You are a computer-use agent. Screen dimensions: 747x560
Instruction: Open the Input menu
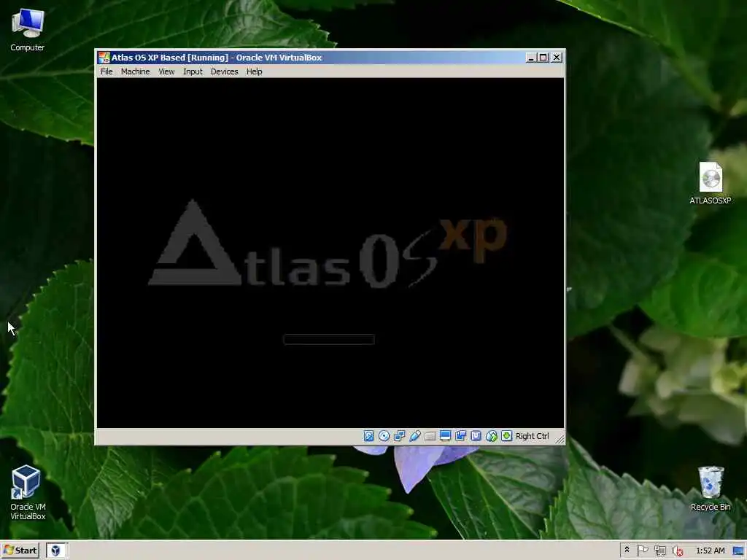(193, 71)
